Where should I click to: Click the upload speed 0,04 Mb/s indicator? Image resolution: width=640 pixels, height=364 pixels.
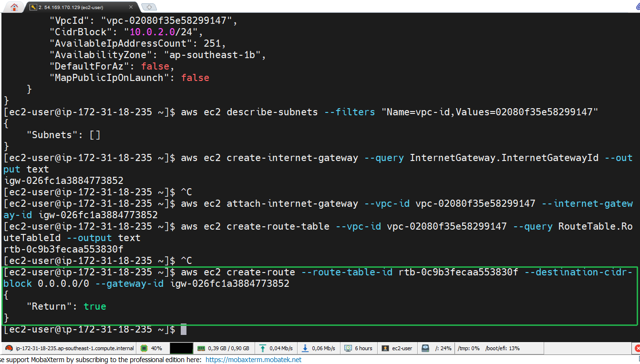(277, 348)
